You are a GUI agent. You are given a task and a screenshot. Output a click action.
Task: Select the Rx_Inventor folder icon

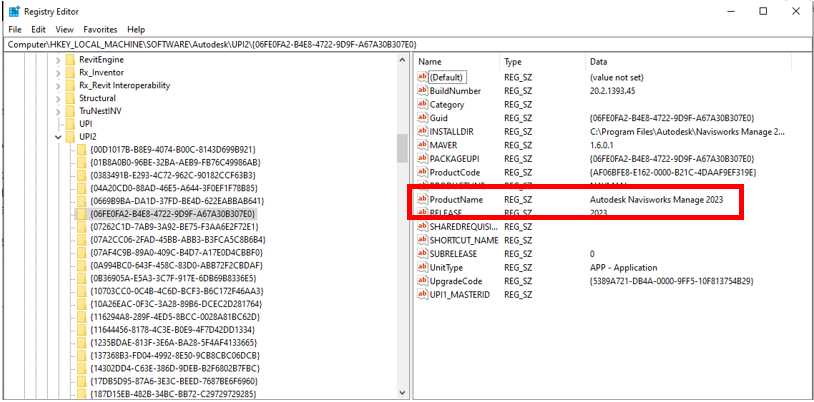point(70,73)
